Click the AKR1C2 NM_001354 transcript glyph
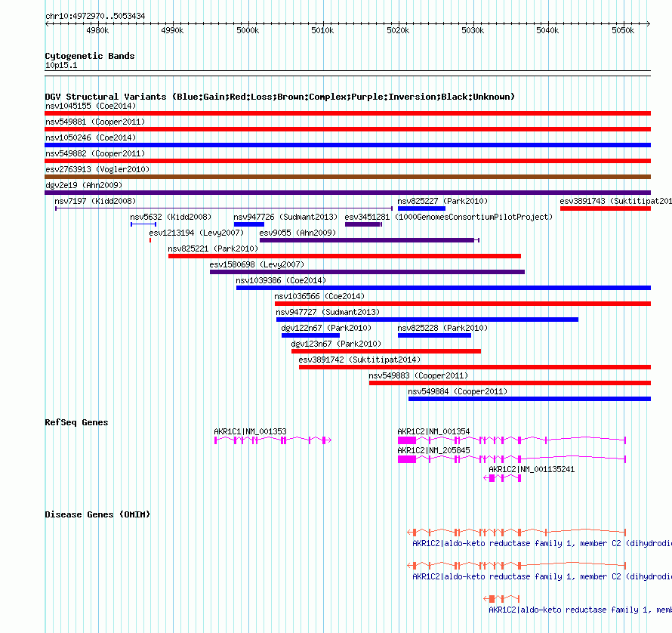672x633 pixels. (x=512, y=440)
